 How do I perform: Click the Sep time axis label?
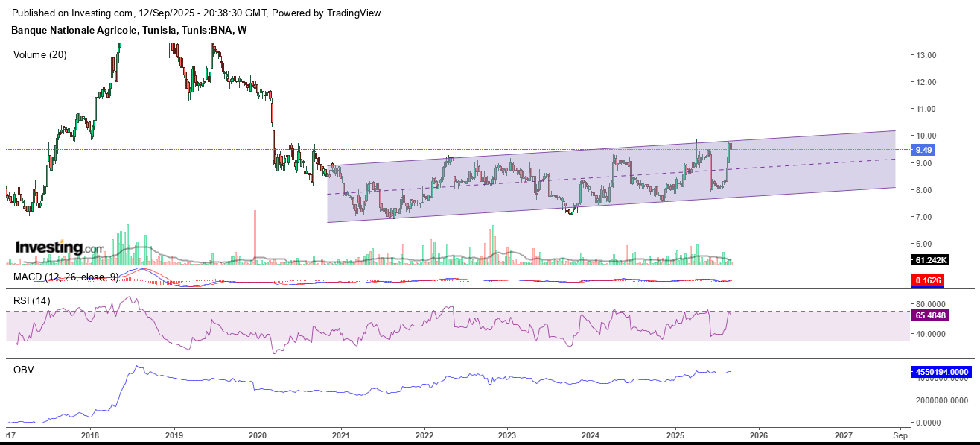click(x=900, y=435)
